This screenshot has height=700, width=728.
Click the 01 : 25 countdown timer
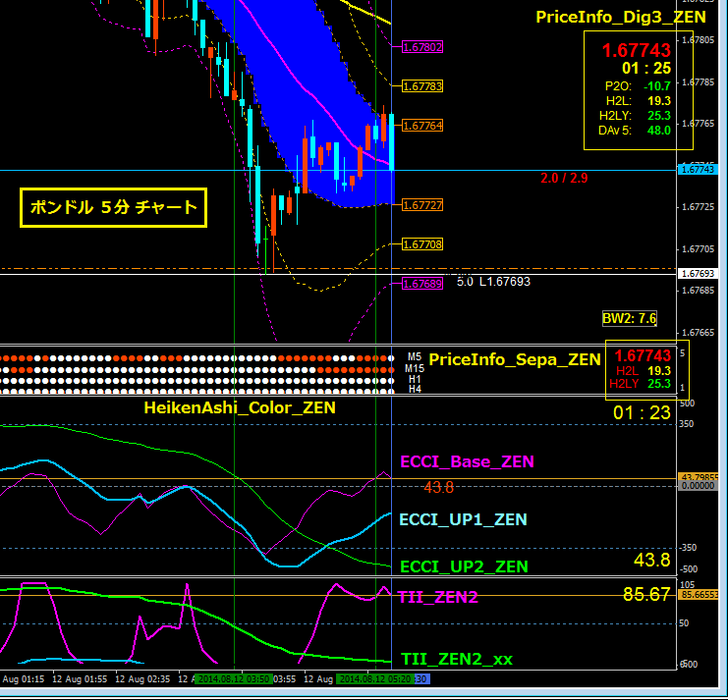[x=646, y=68]
